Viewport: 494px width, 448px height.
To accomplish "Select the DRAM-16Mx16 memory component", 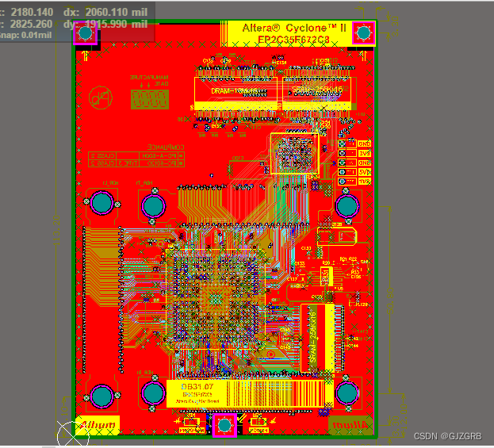I will 236,94.
